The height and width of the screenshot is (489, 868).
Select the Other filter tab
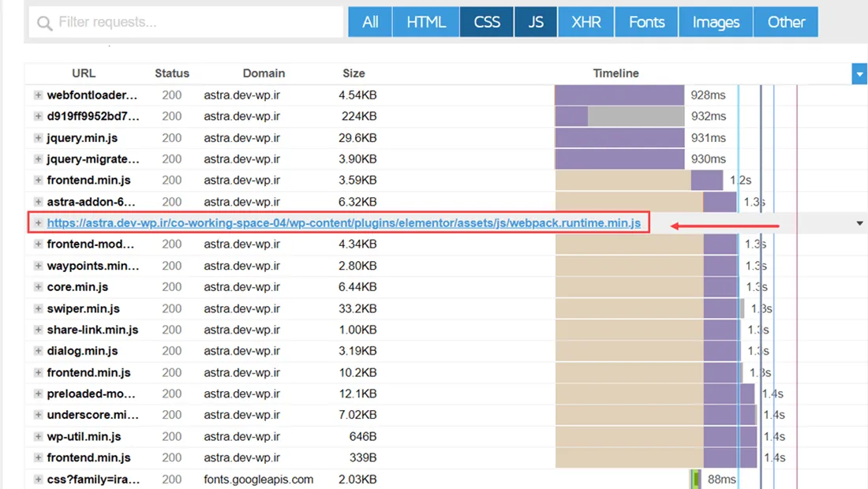[x=785, y=22]
